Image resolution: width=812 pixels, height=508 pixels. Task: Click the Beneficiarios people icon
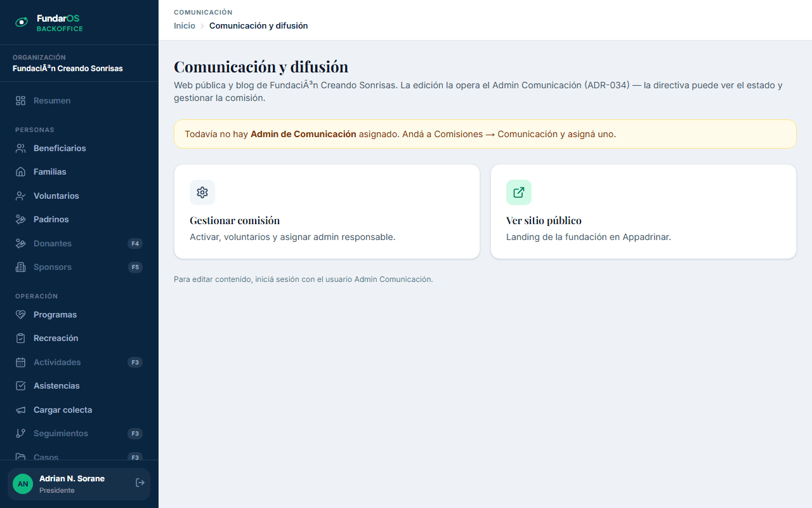[20, 148]
